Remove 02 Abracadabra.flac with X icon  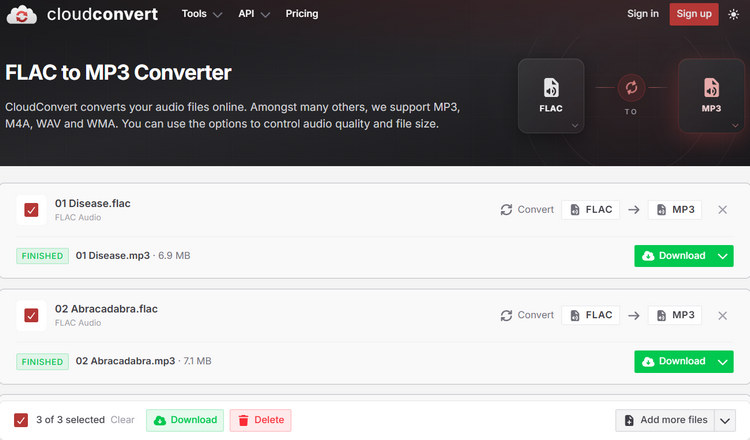[722, 316]
